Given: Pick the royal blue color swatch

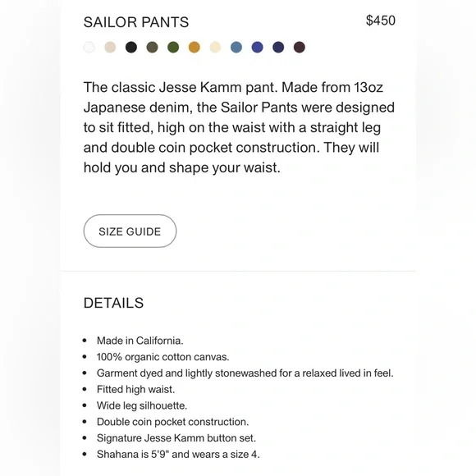Looking at the screenshot, I should pos(258,48).
